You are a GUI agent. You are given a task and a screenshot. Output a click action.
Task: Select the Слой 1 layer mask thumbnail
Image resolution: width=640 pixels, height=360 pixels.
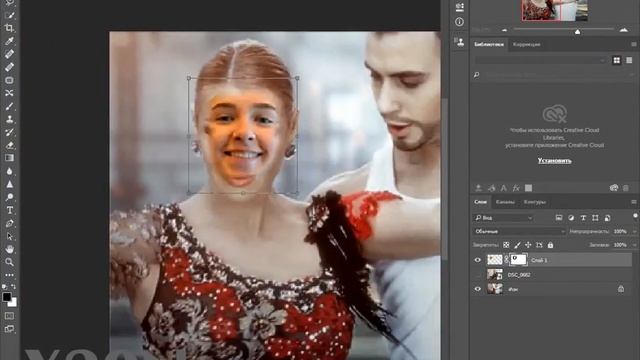pos(518,260)
